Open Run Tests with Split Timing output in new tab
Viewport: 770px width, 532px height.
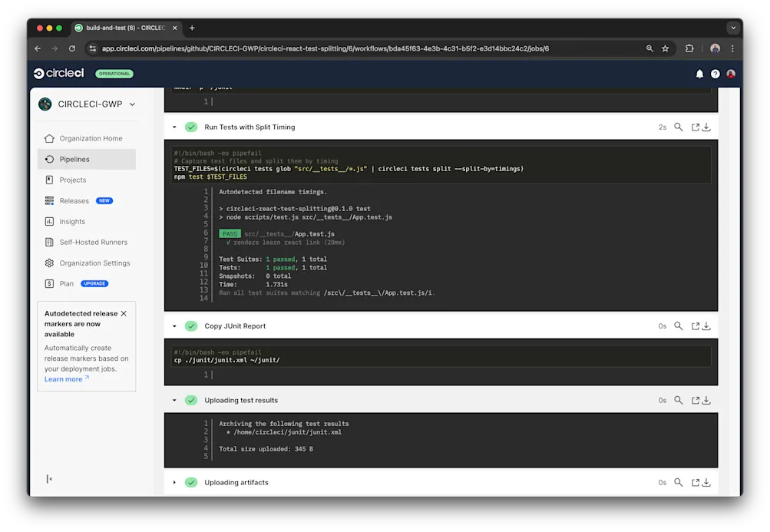click(x=695, y=127)
